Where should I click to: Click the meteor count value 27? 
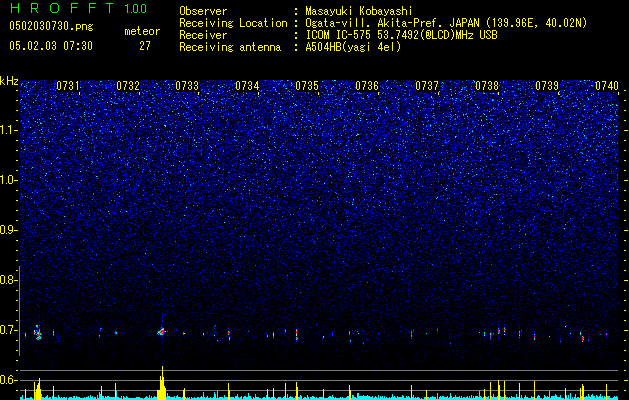145,46
